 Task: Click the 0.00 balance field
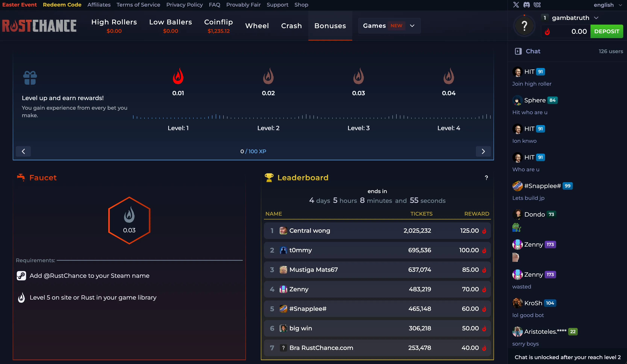pyautogui.click(x=566, y=31)
